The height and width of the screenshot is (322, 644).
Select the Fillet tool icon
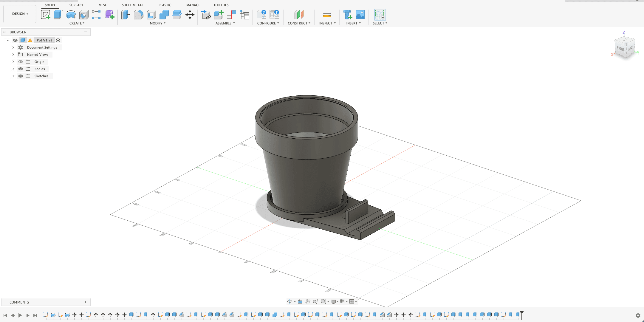[x=138, y=14]
